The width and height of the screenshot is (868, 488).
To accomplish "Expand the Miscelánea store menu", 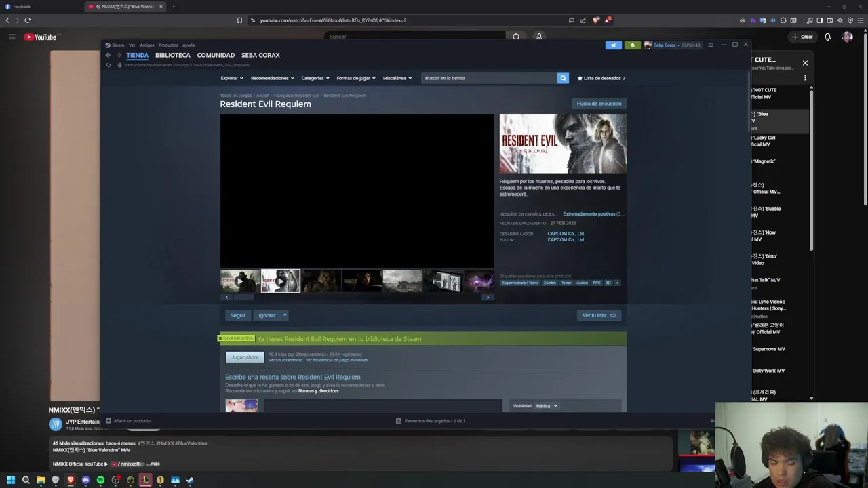I will tap(397, 78).
